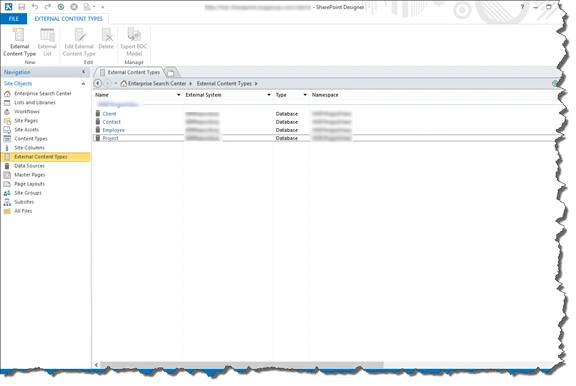Select External Content Types in navigation
The image size is (576, 386).
[46, 157]
